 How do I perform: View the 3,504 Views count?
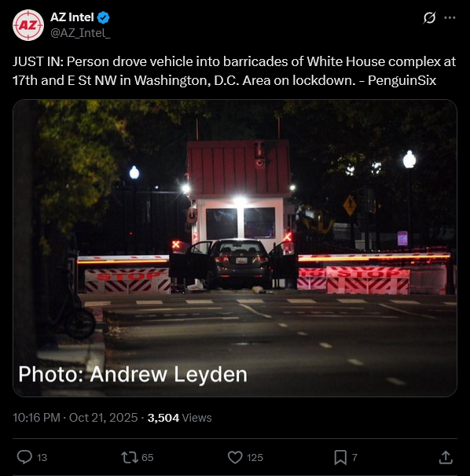[179, 418]
